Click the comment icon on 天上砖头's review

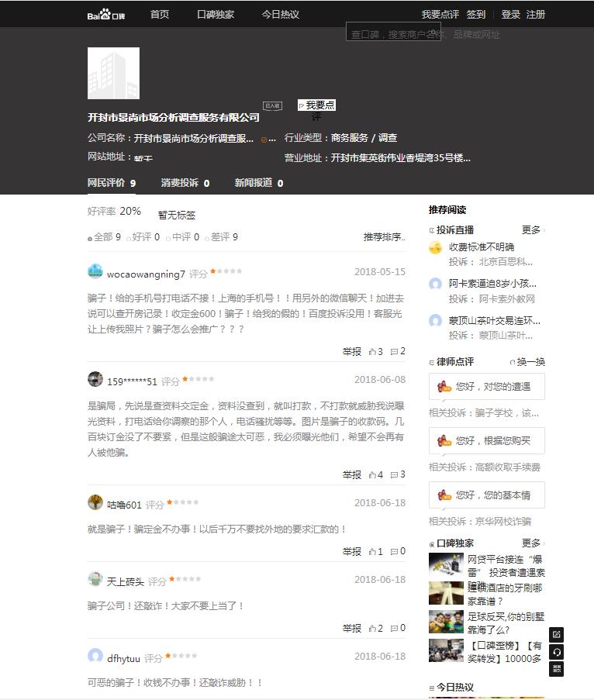[x=398, y=628]
